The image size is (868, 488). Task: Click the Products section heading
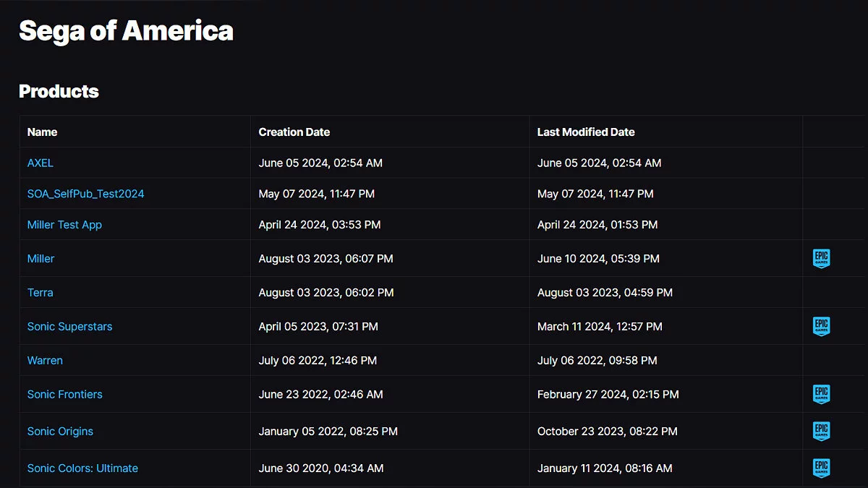(59, 91)
